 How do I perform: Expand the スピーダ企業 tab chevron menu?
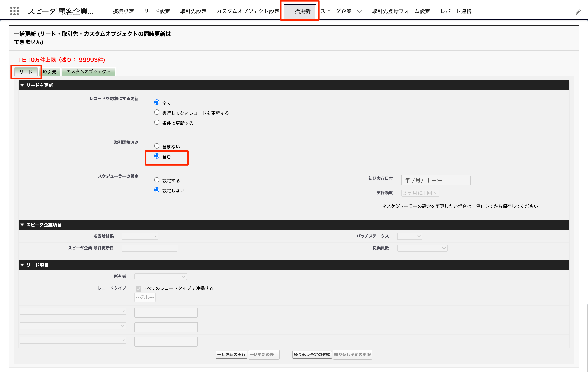[x=360, y=12]
